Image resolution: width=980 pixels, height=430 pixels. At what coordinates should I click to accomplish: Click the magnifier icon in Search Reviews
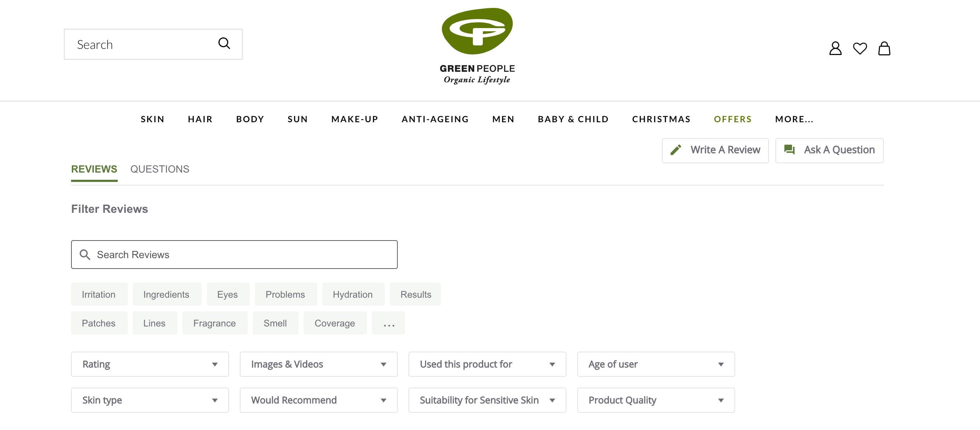[85, 255]
